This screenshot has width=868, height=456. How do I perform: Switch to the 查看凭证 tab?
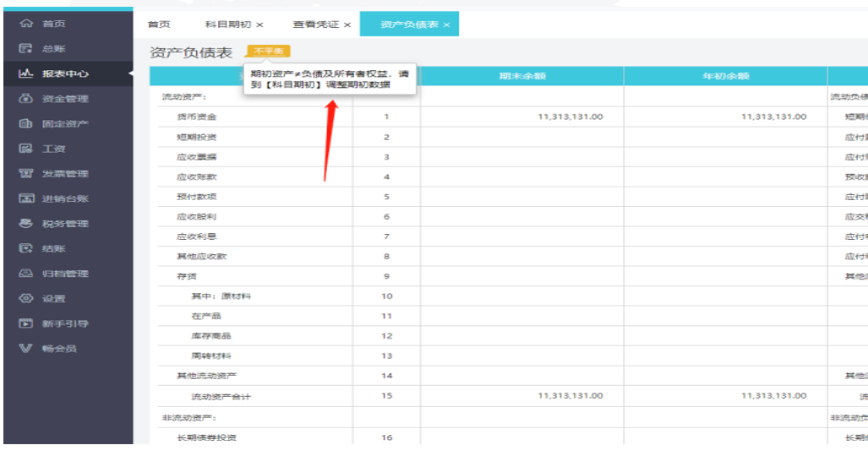[315, 24]
